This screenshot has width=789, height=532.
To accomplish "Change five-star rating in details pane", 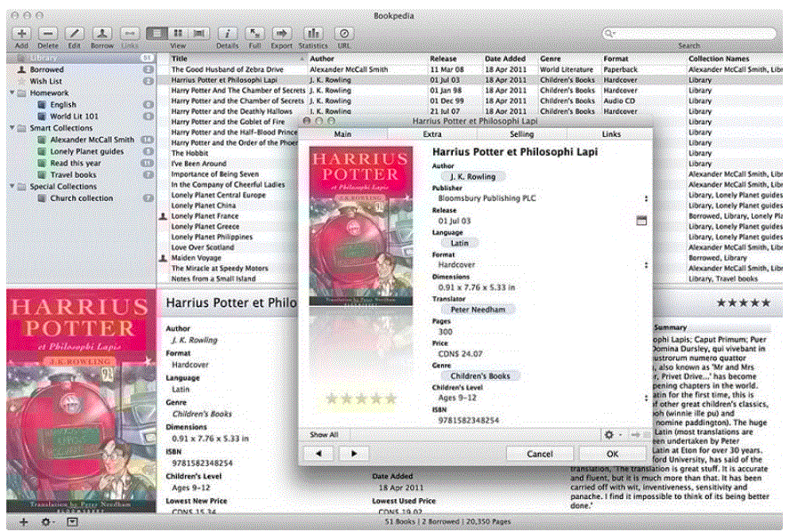I will [744, 303].
